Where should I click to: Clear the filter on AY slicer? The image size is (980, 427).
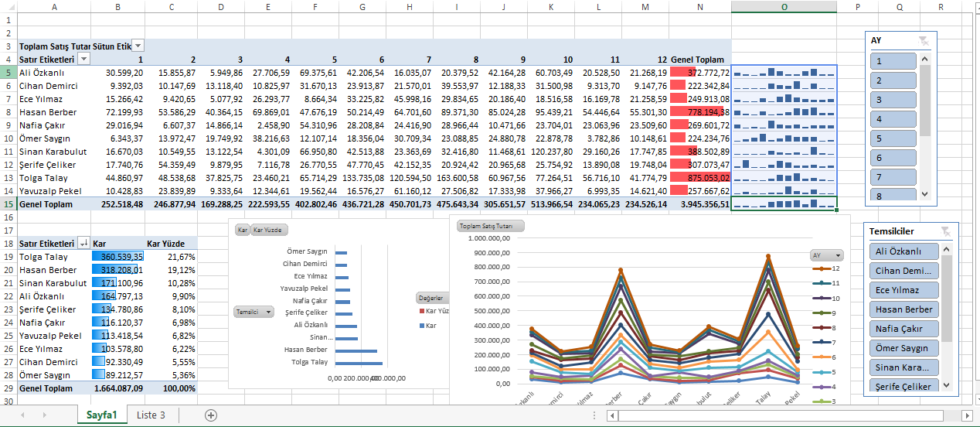click(x=924, y=41)
